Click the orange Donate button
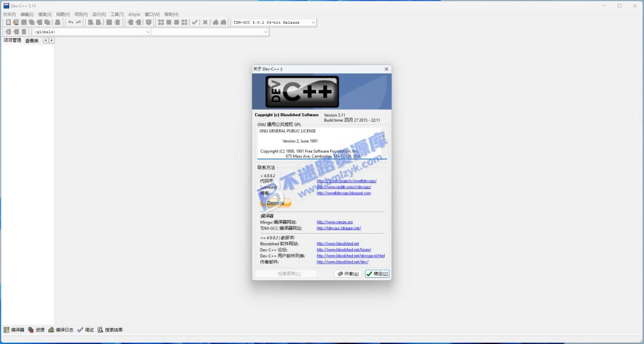This screenshot has width=644, height=344. coord(275,203)
